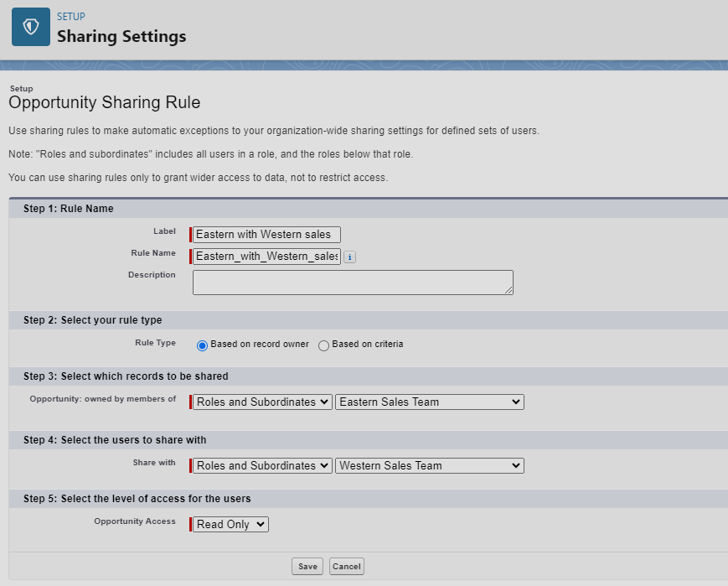The width and height of the screenshot is (728, 586).
Task: Click the Share with field label
Action: click(x=154, y=463)
